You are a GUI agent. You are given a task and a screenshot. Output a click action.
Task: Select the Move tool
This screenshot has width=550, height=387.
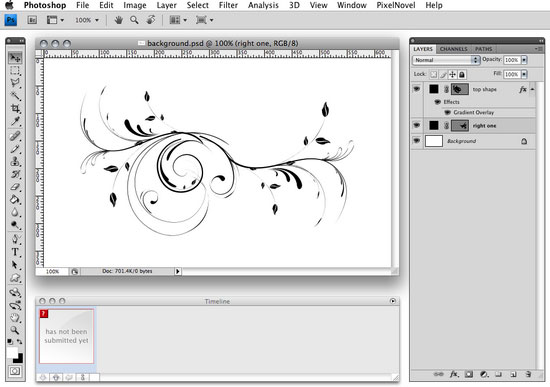pyautogui.click(x=15, y=58)
